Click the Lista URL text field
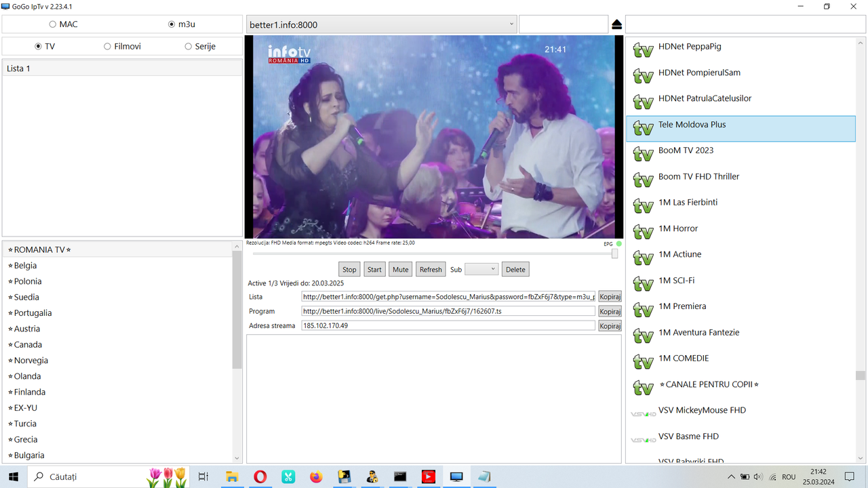Image resolution: width=868 pixels, height=488 pixels. tap(448, 297)
